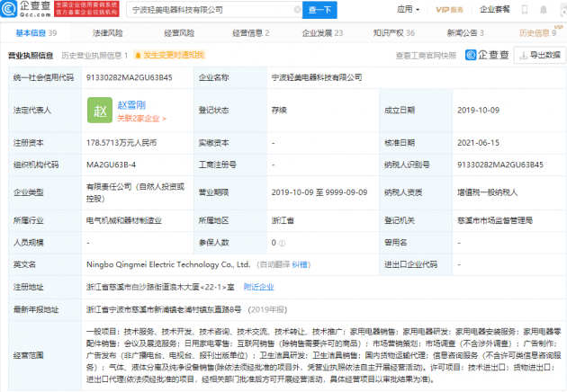This screenshot has height=392, width=567.
Task: Switch to the 法律风险 tab
Action: [x=108, y=33]
